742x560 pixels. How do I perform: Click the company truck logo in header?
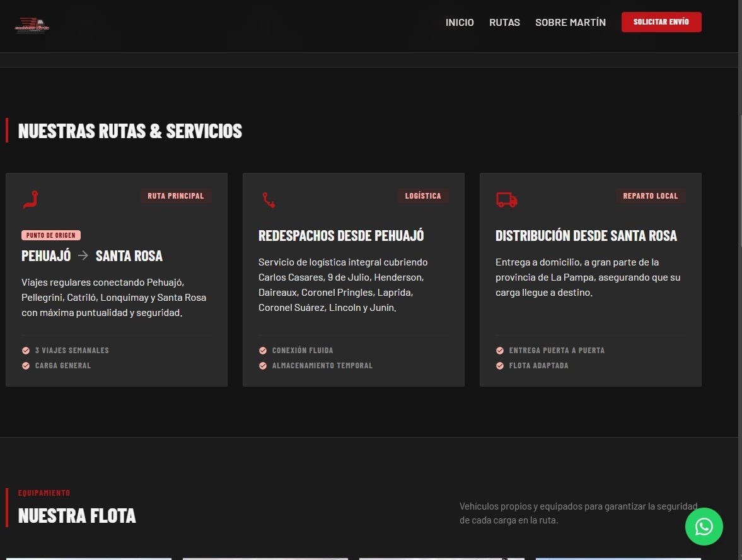coord(32,25)
